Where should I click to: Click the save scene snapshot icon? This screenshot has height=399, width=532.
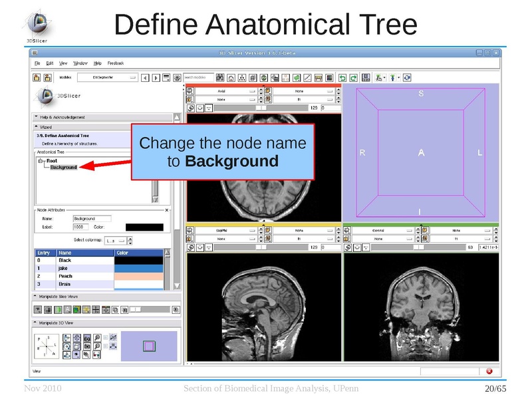(364, 78)
